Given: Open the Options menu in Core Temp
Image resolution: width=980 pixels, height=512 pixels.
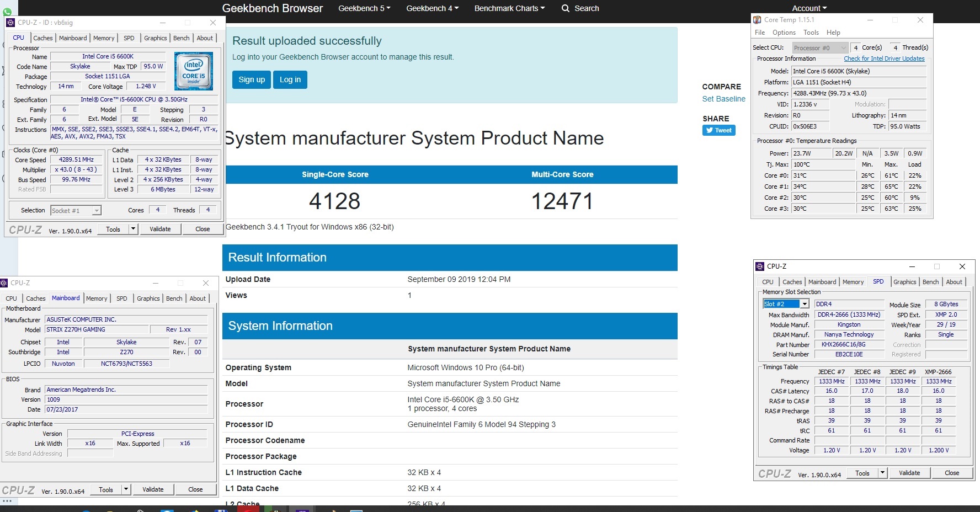Looking at the screenshot, I should [x=784, y=33].
